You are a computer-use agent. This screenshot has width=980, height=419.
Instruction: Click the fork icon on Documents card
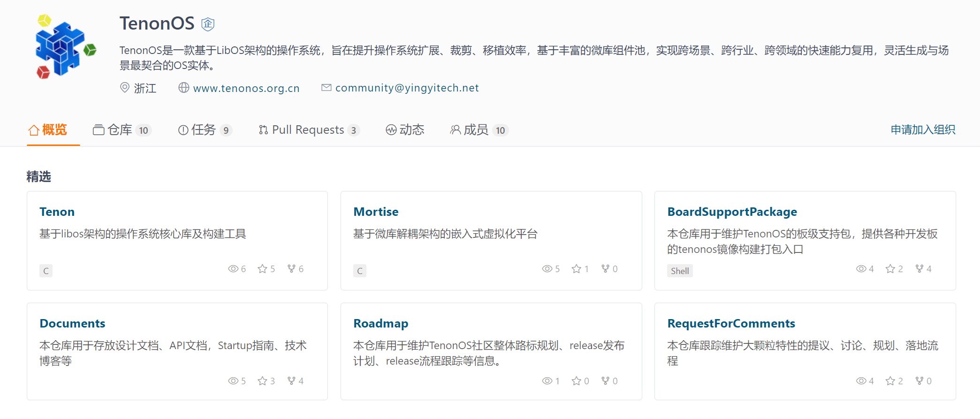click(292, 381)
